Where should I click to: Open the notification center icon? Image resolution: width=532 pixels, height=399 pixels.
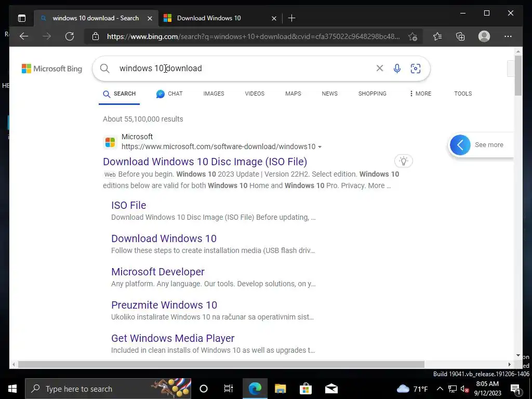point(515,389)
